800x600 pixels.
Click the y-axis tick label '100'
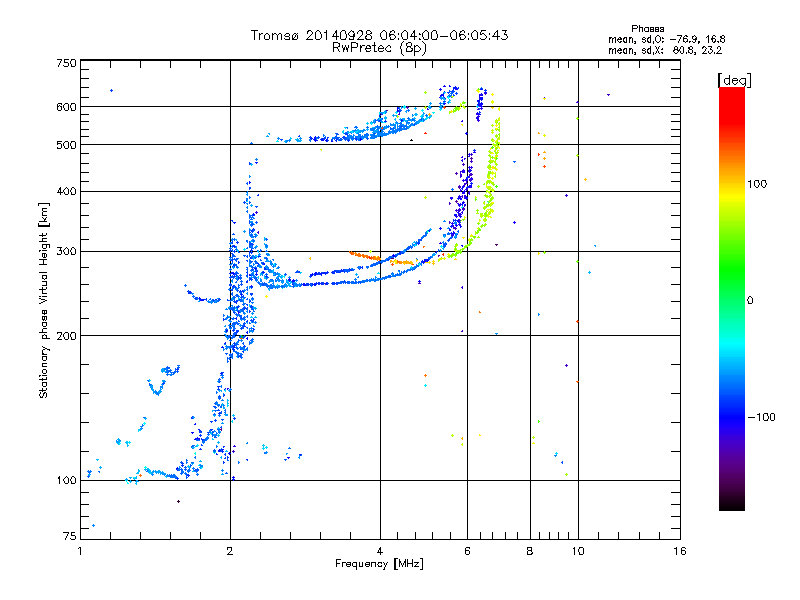pos(66,480)
